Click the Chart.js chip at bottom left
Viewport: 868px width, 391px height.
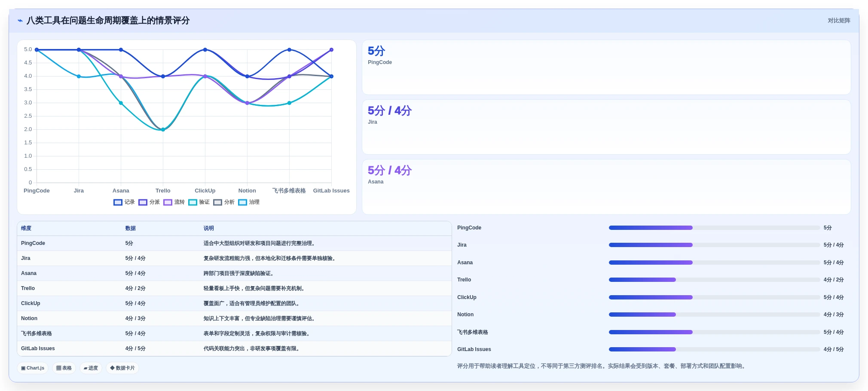coord(33,368)
